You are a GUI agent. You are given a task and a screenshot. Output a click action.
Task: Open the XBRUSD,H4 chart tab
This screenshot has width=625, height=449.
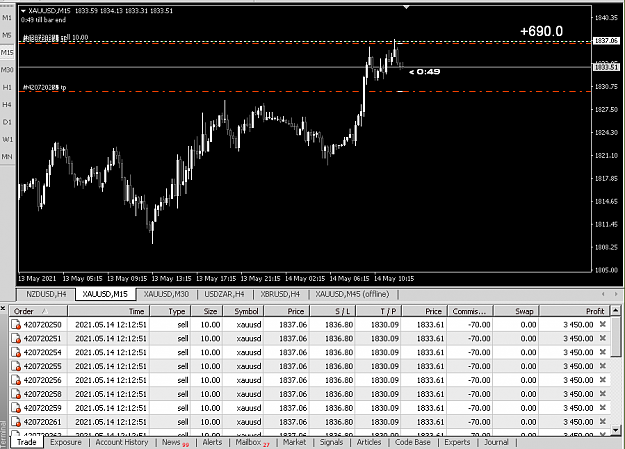280,294
